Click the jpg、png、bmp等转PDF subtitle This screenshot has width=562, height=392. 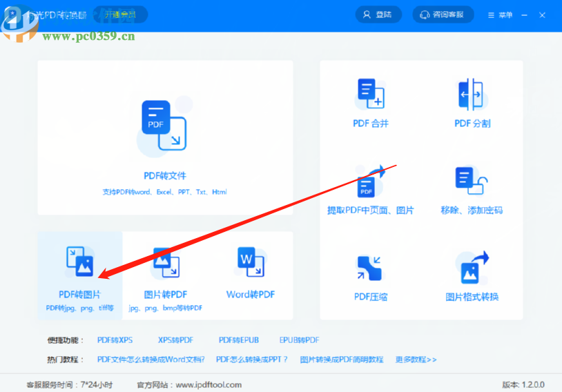pos(165,308)
